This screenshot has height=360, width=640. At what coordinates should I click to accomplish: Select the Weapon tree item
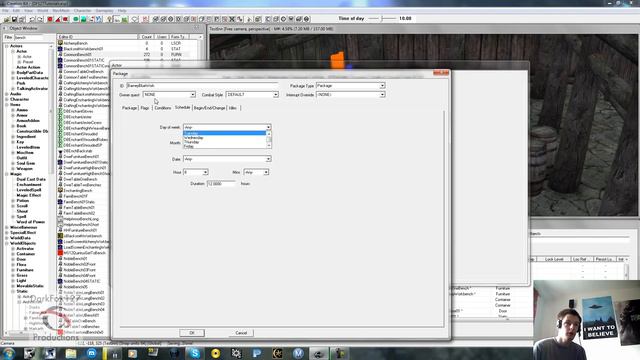pos(24,169)
